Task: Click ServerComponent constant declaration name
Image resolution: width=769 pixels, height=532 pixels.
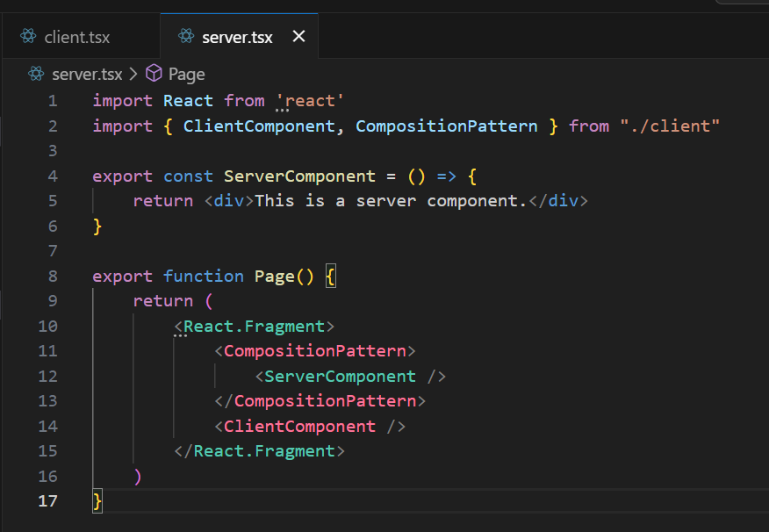Action: coord(299,176)
